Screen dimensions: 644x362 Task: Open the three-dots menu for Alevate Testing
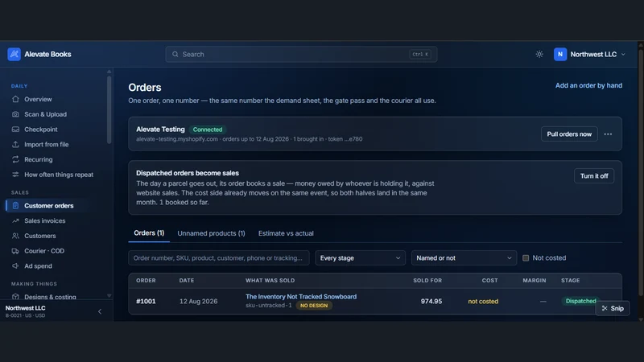point(608,134)
